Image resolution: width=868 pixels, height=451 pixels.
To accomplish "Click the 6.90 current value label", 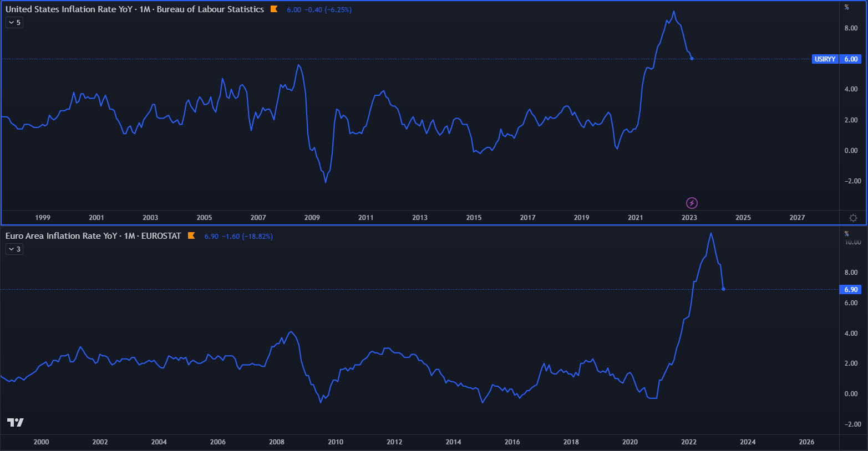I will coord(851,290).
